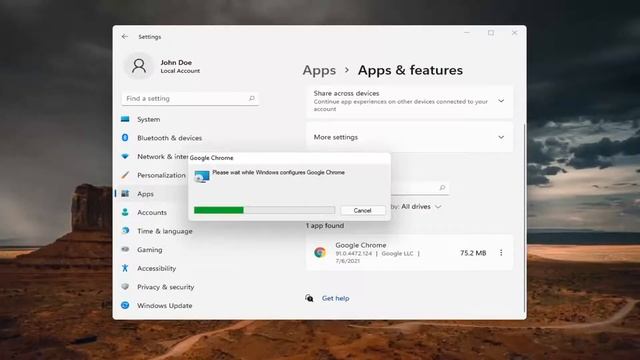Click the back arrow in Settings
This screenshot has height=360, width=640.
tap(125, 37)
